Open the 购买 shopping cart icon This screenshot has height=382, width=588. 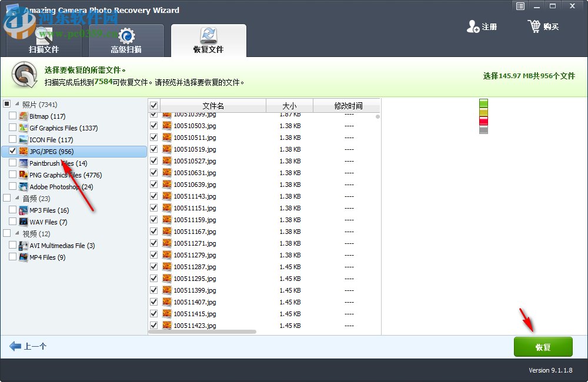pos(535,26)
